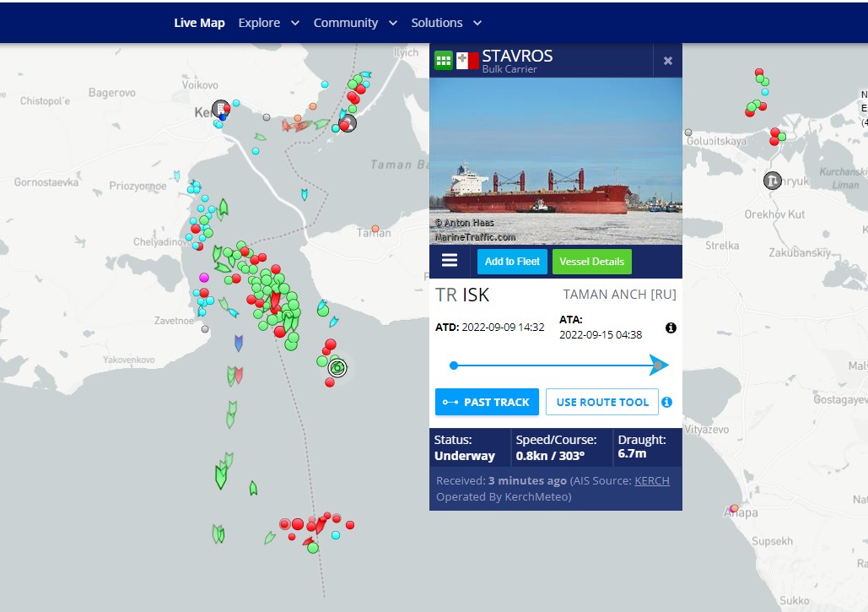Show the vessel's Past Track

pos(486,402)
